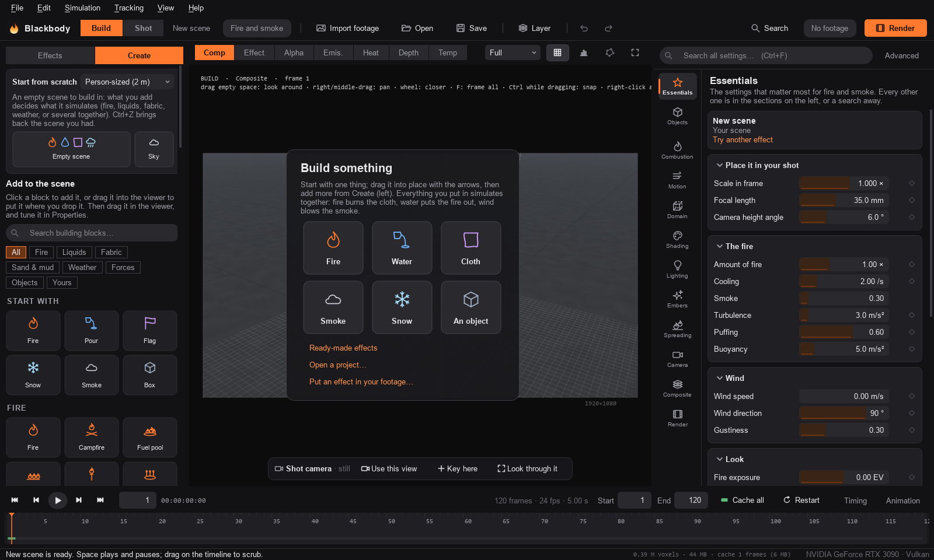Open the Shading settings section
The height and width of the screenshot is (560, 934).
[x=677, y=239]
